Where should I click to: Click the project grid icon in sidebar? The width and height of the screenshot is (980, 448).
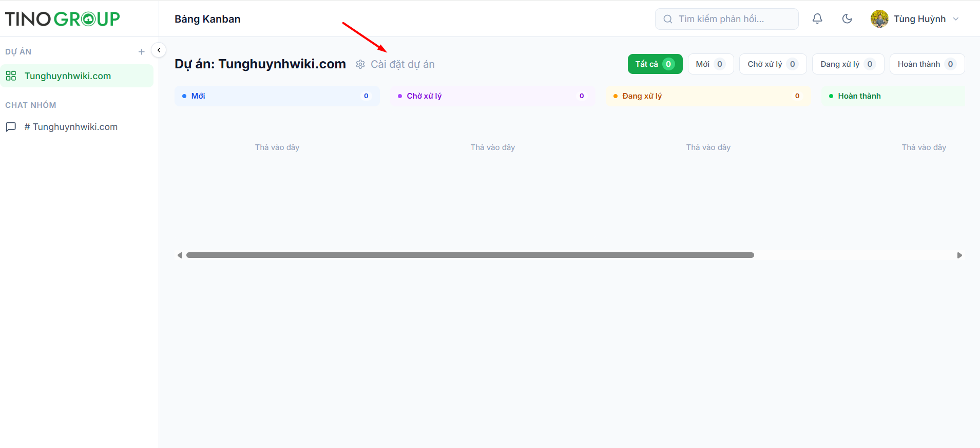point(11,76)
